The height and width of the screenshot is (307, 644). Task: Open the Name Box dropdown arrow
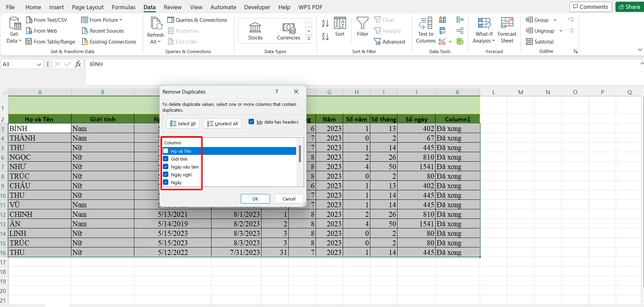point(39,64)
